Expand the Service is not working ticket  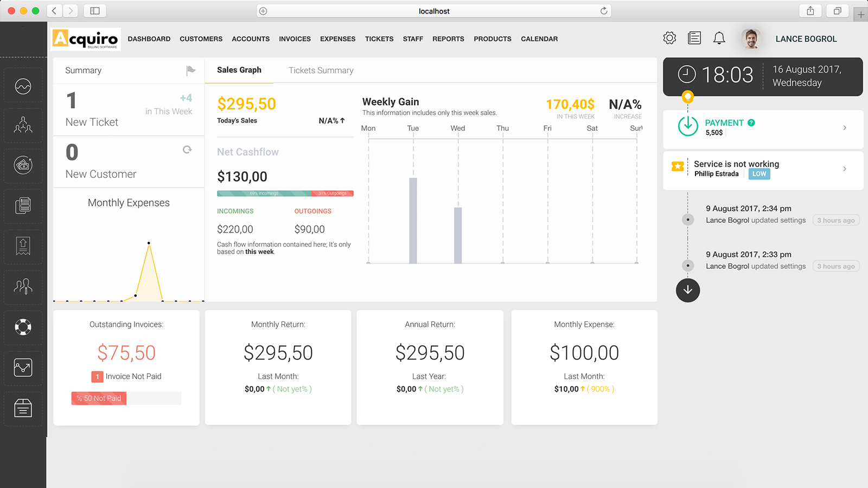845,169
